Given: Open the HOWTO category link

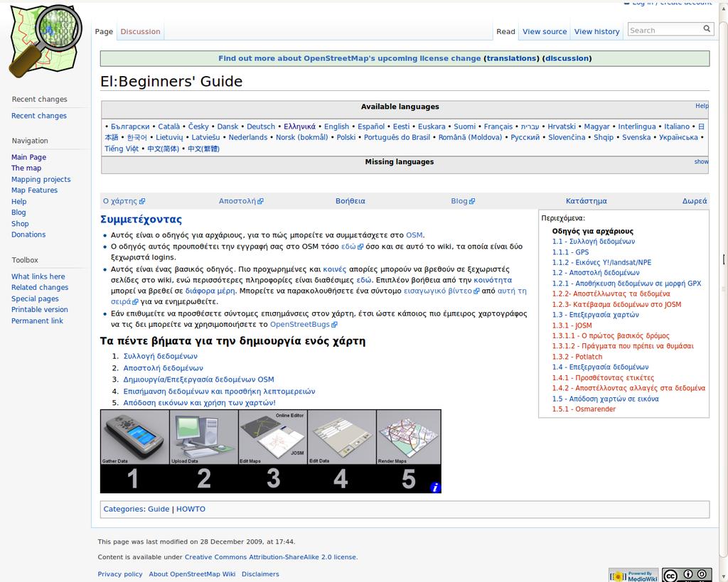Looking at the screenshot, I should (x=191, y=509).
